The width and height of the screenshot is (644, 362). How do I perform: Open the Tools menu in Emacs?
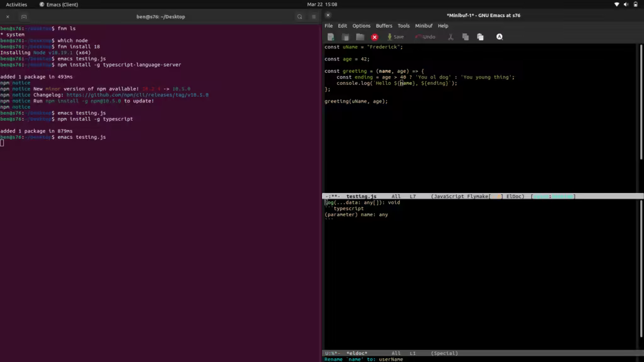[x=403, y=25]
